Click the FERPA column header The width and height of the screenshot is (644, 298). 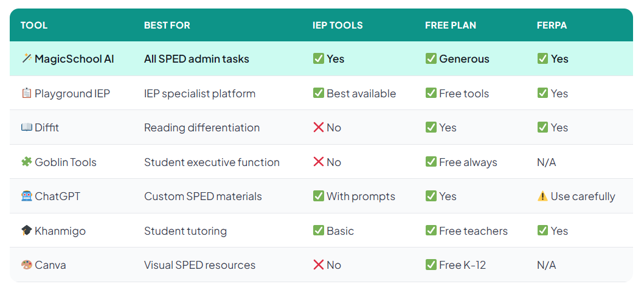click(x=552, y=25)
